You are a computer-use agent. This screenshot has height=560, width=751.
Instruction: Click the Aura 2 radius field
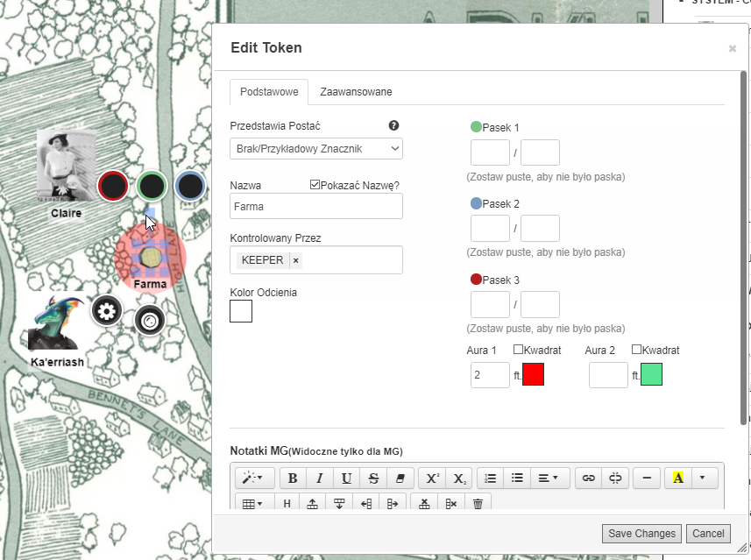click(608, 374)
